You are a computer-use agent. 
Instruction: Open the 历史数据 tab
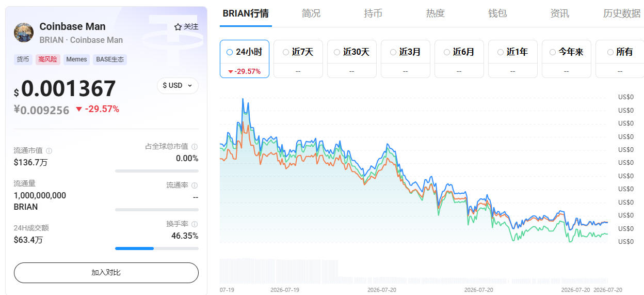622,13
